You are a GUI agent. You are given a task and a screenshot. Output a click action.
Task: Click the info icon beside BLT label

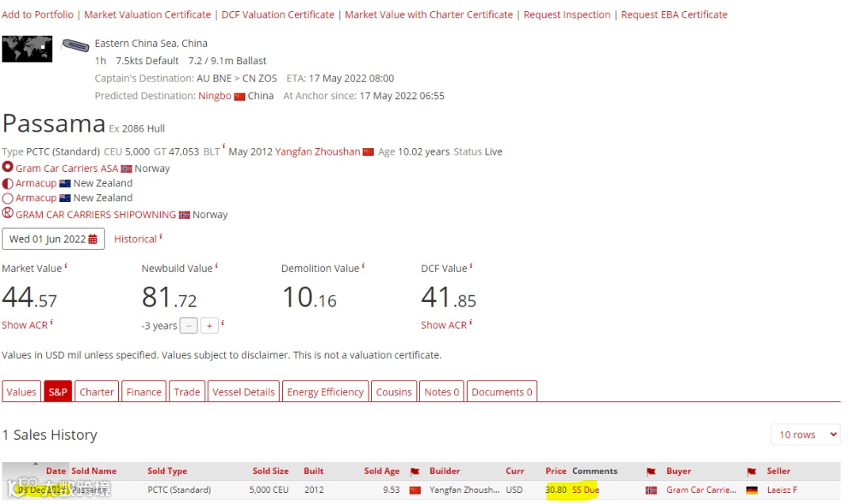(224, 147)
